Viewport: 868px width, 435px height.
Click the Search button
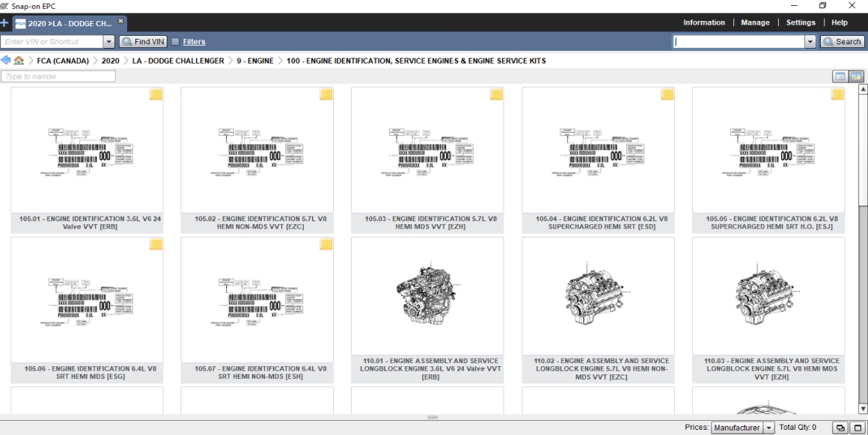pyautogui.click(x=842, y=41)
